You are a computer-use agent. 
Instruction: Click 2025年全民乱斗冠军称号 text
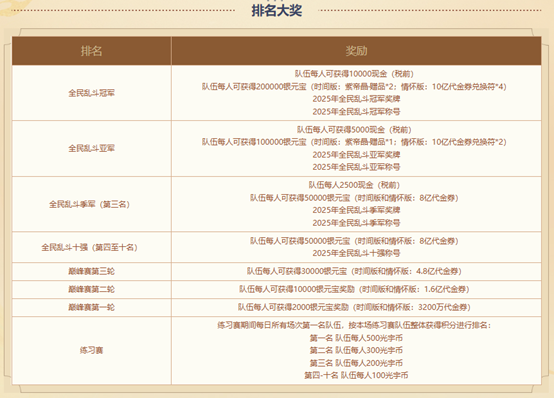click(x=356, y=112)
